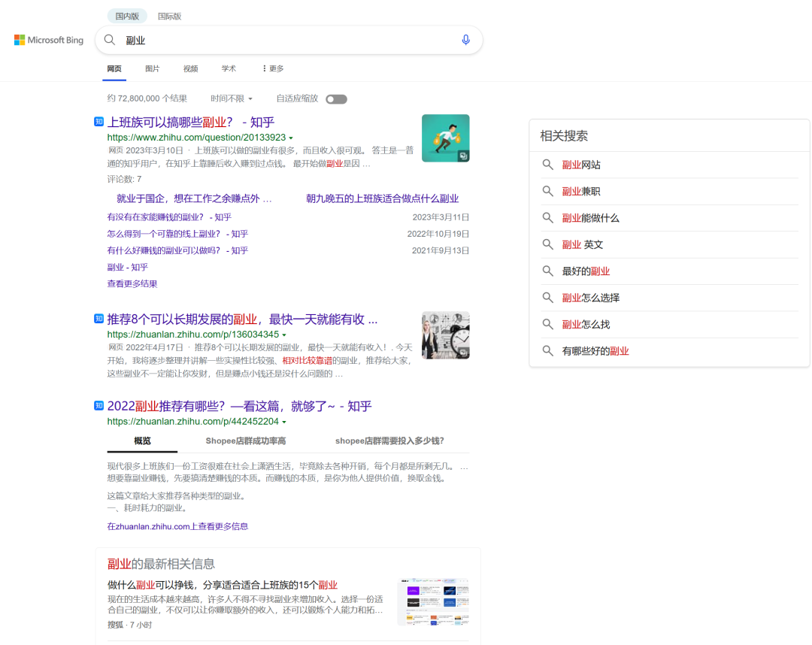Click related search 有哪些好的副业
This screenshot has width=812, height=645.
pos(595,351)
